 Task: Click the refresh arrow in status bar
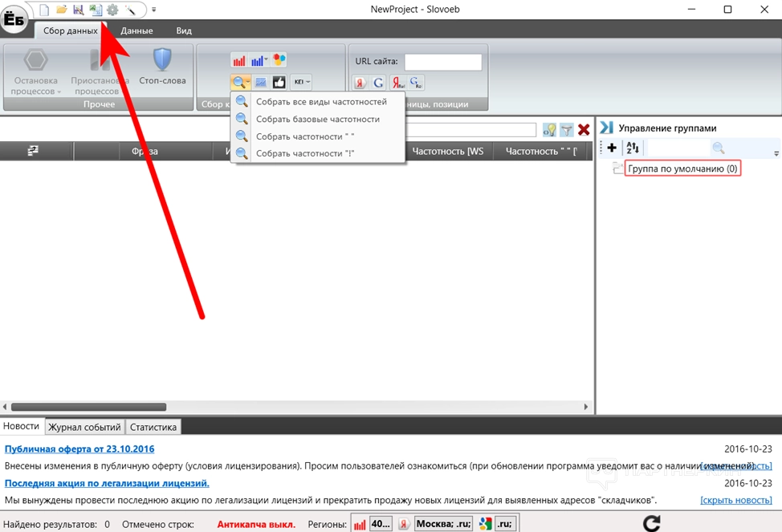click(x=651, y=523)
